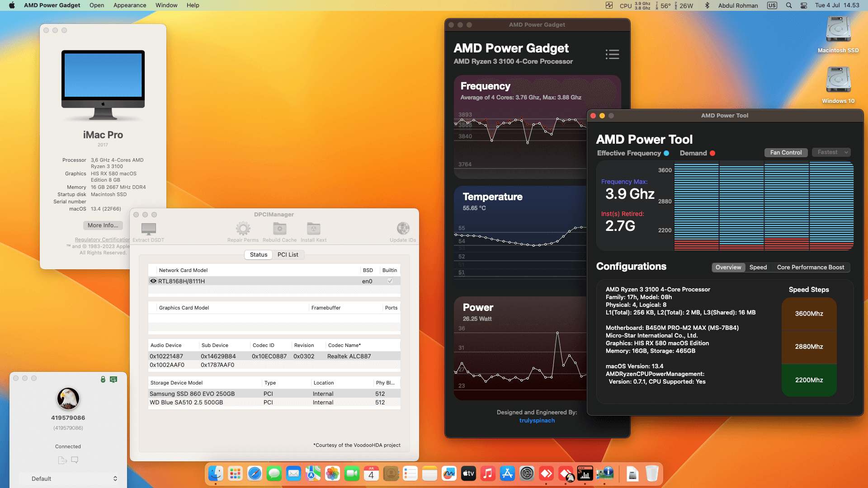Click the Update IDs icon
Screen dimensions: 868x488
point(402,228)
